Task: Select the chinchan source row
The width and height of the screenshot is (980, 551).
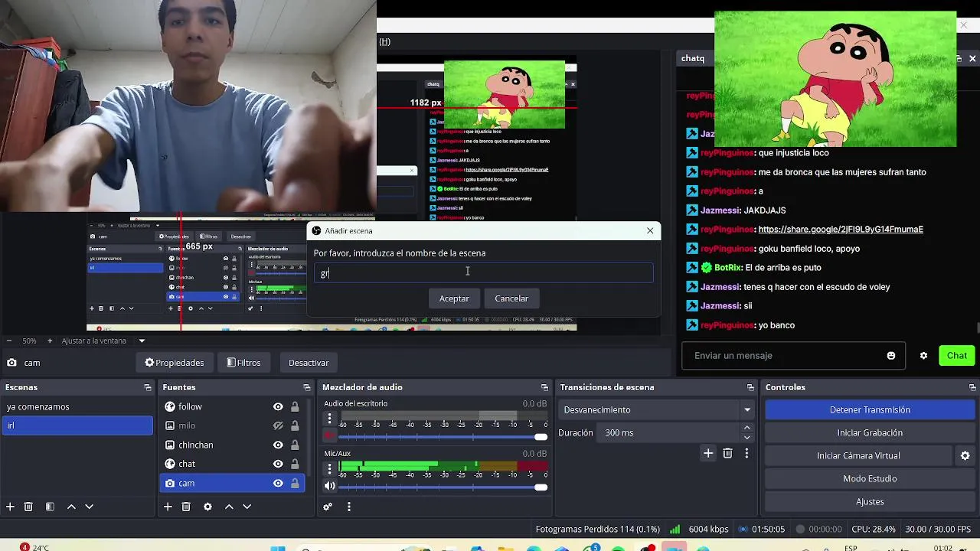Action: 233,445
